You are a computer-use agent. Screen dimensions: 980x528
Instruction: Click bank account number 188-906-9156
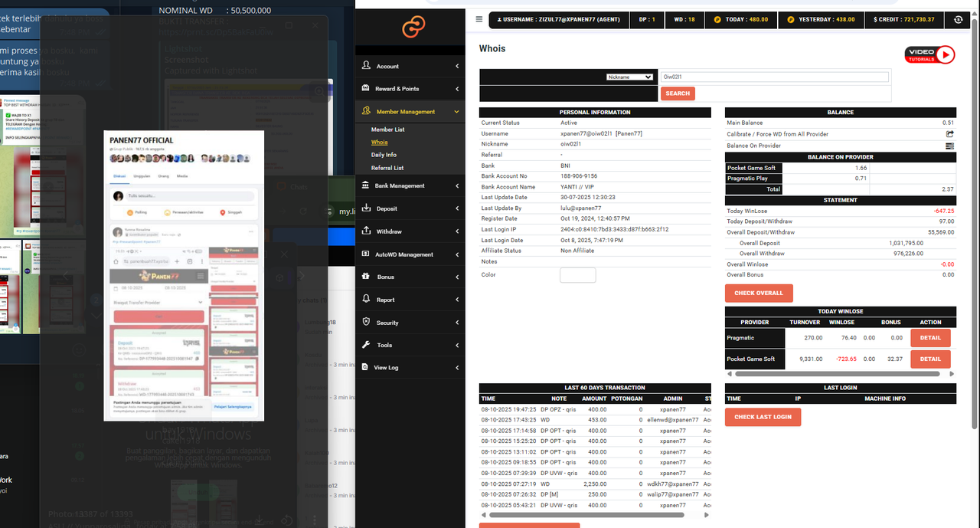click(x=579, y=176)
